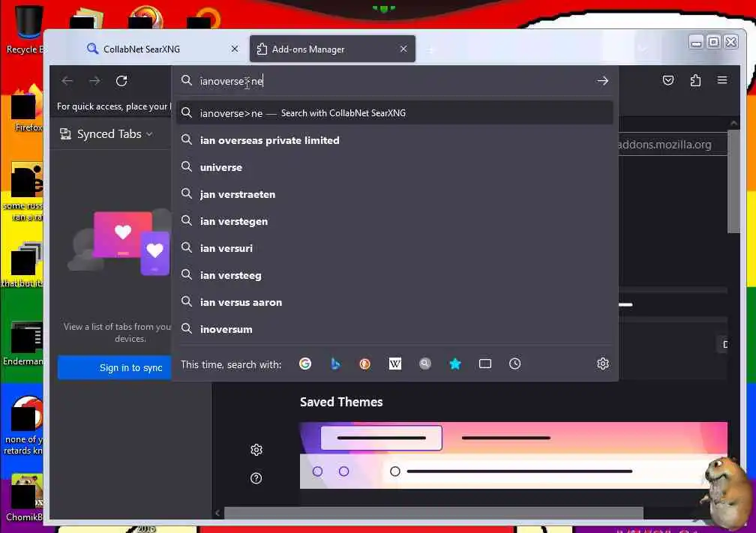Open the Firefox hamburger menu

[721, 80]
